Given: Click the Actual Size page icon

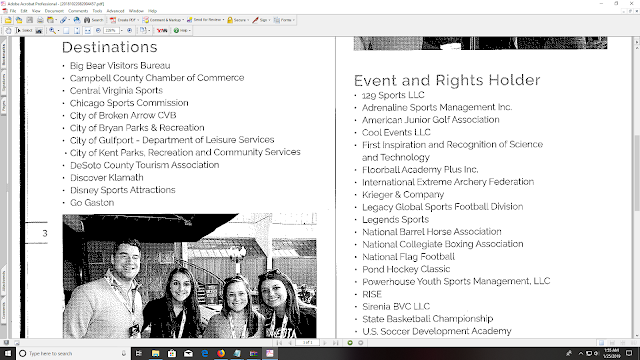Looking at the screenshot, I should (67, 31).
